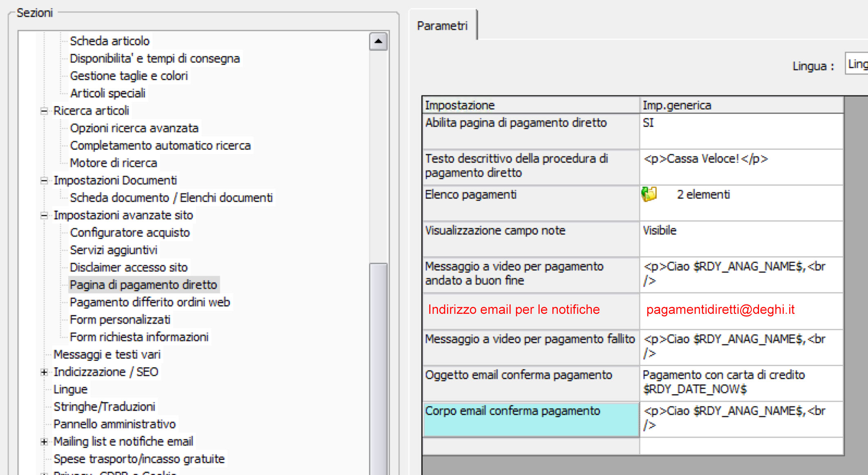Screen dimensions: 868x475
Task: Click the Visualizzazione campo note Visibile value
Action: pos(659,231)
